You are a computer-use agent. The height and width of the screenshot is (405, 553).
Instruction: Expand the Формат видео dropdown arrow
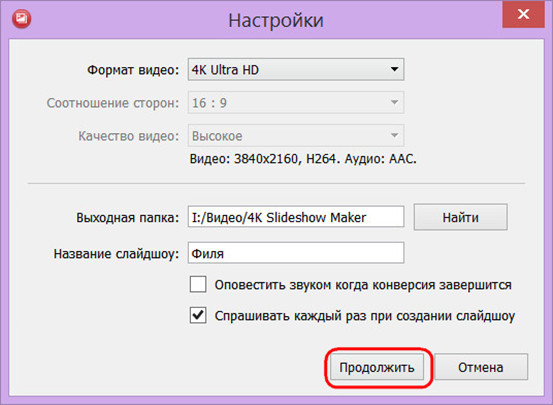tap(394, 69)
